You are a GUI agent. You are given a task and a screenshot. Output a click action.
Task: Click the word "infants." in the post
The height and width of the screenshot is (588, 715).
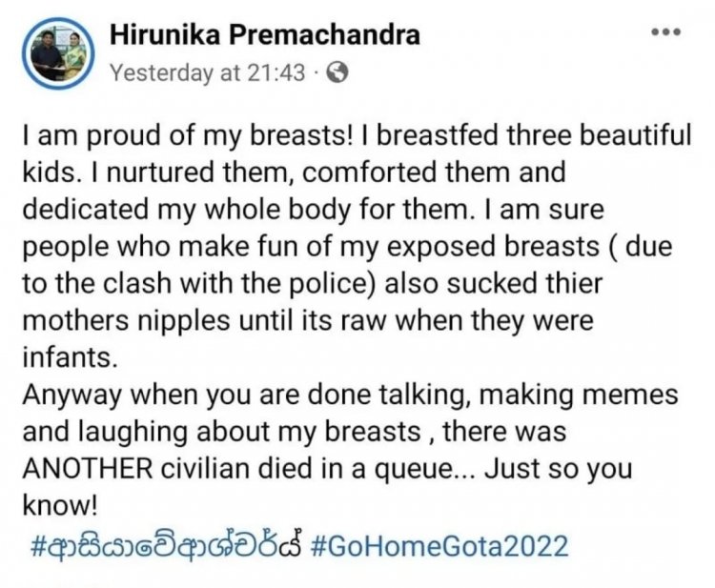(x=71, y=357)
